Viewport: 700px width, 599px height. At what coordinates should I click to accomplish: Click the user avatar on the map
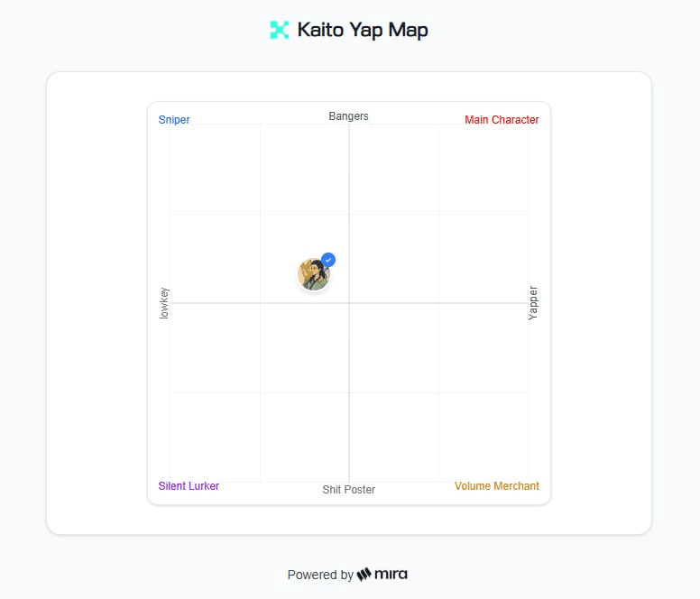313,274
